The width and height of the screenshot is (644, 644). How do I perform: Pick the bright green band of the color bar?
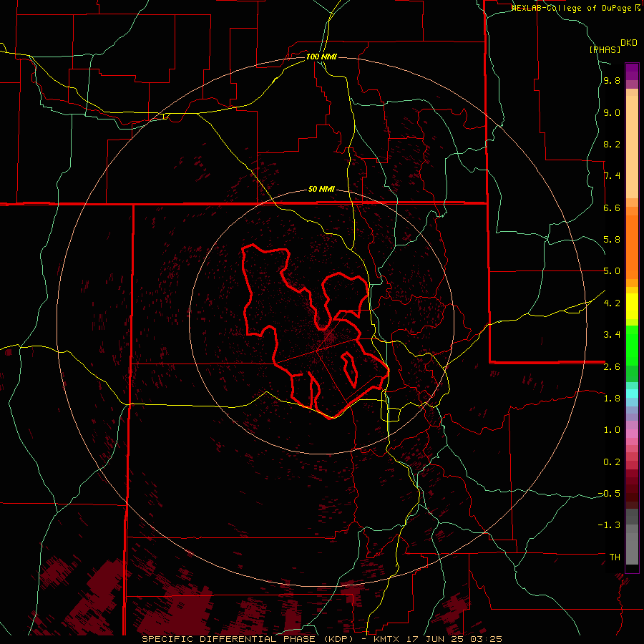coord(632,346)
